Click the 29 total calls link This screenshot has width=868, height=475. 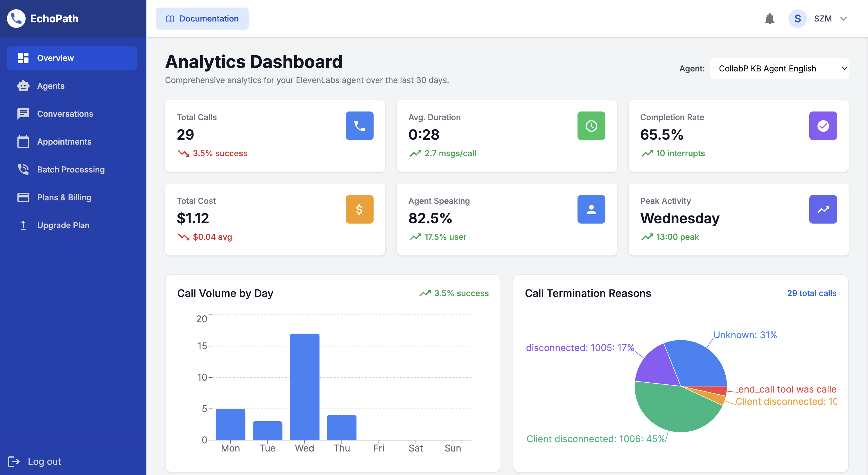pos(811,293)
